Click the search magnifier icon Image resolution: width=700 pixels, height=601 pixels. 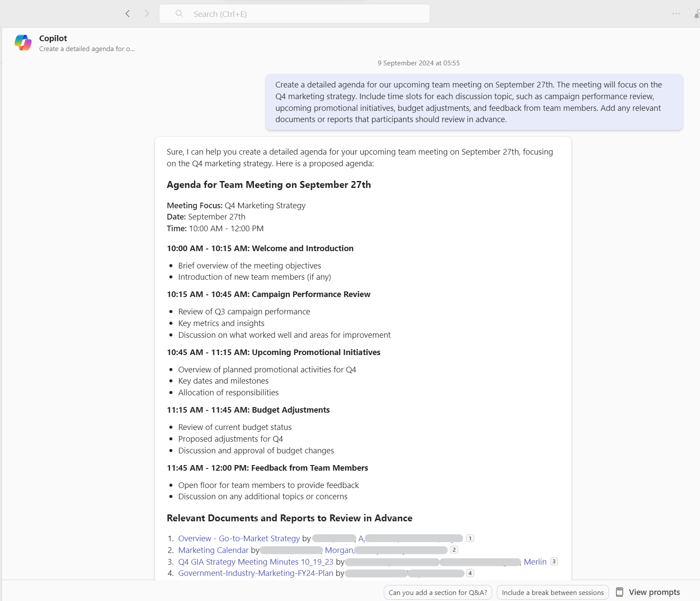pyautogui.click(x=179, y=14)
